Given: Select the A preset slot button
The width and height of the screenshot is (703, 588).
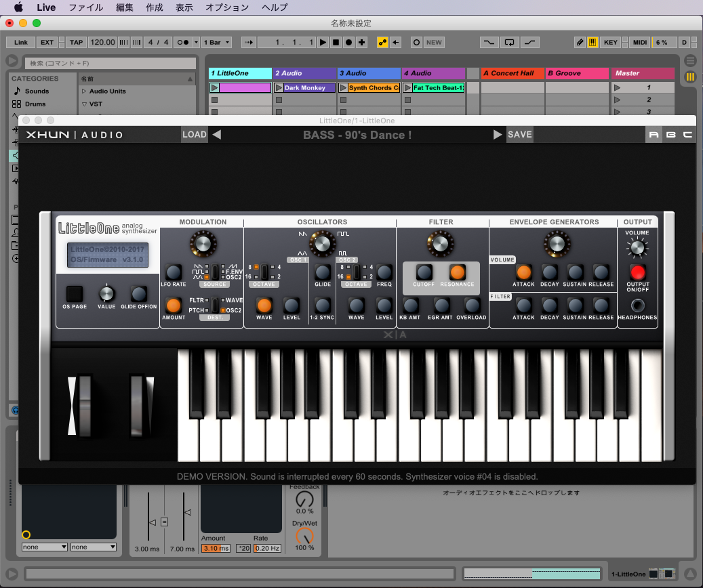Looking at the screenshot, I should click(x=654, y=134).
